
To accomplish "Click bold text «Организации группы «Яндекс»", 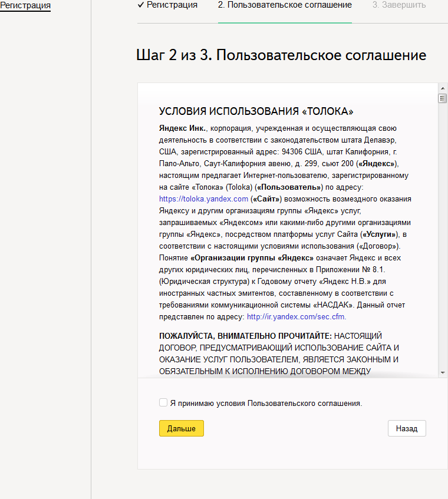I will coord(252,258).
